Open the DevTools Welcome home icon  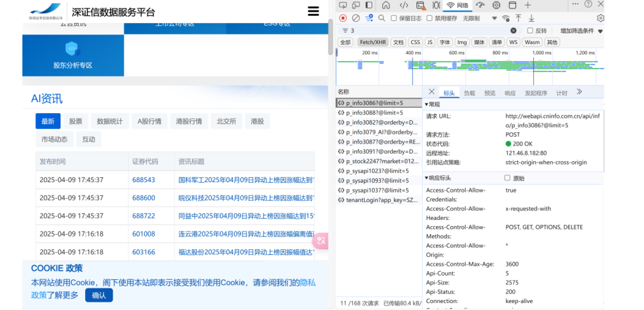point(386,5)
